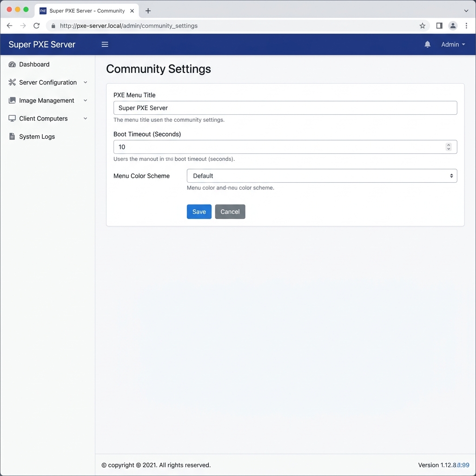Close the Super PXE Server tab
The width and height of the screenshot is (476, 476).
pyautogui.click(x=132, y=11)
